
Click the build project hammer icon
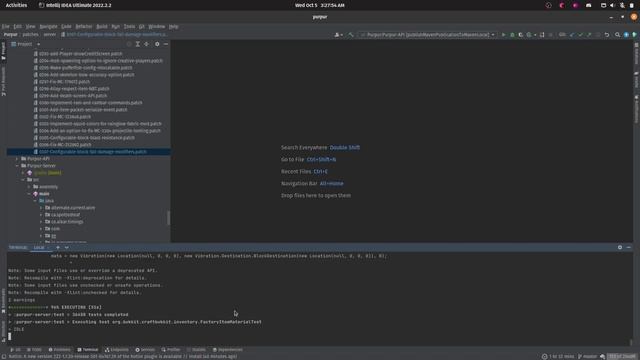(x=351, y=35)
